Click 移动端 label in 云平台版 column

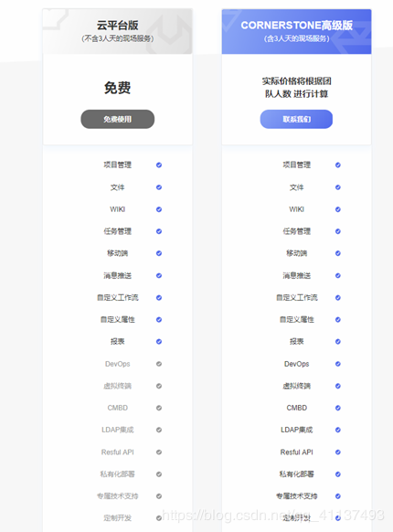coord(117,253)
